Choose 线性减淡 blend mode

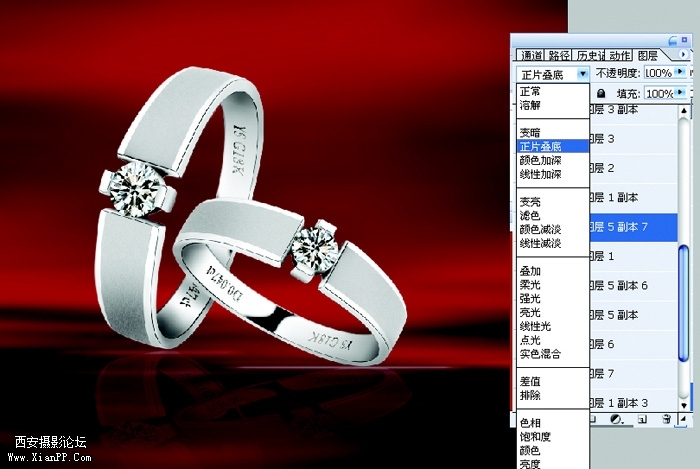(553, 243)
